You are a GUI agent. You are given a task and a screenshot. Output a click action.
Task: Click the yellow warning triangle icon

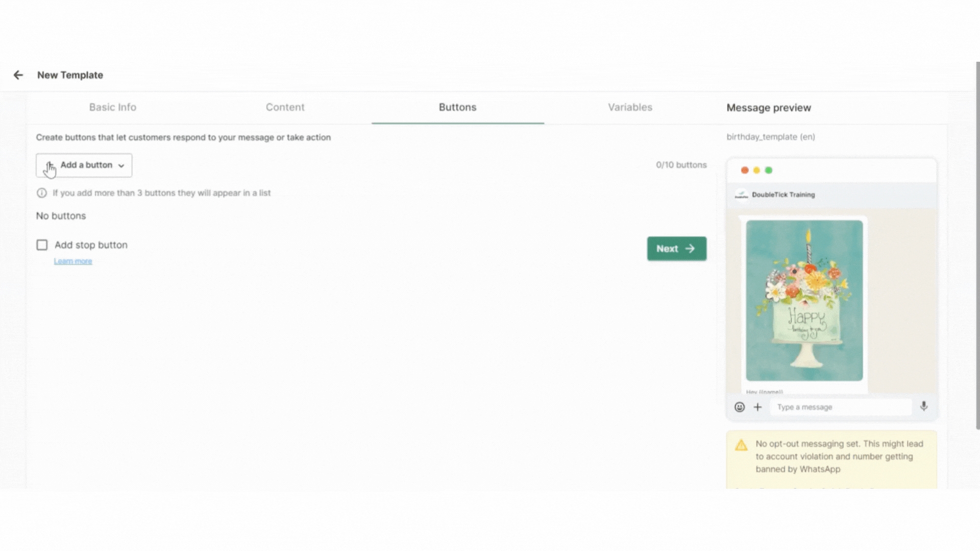click(x=741, y=445)
